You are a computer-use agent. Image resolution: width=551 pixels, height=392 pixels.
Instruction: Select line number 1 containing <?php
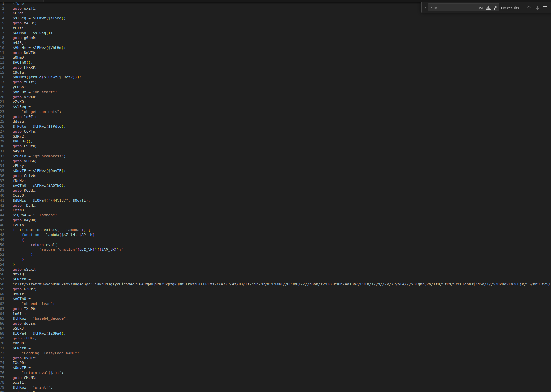point(3,3)
